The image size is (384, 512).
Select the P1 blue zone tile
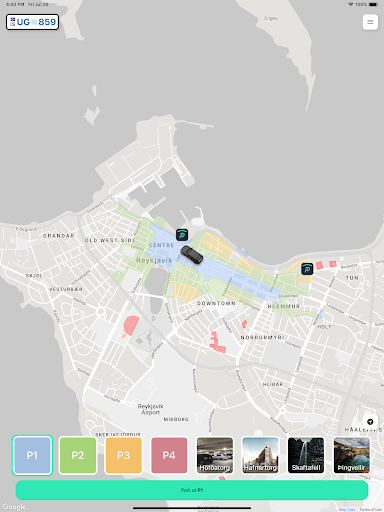[32, 455]
